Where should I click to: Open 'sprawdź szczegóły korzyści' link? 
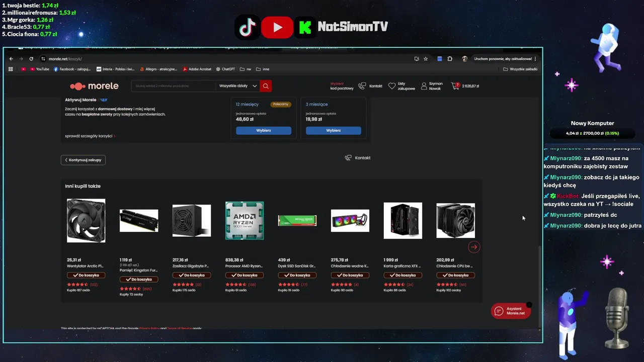[x=90, y=136]
